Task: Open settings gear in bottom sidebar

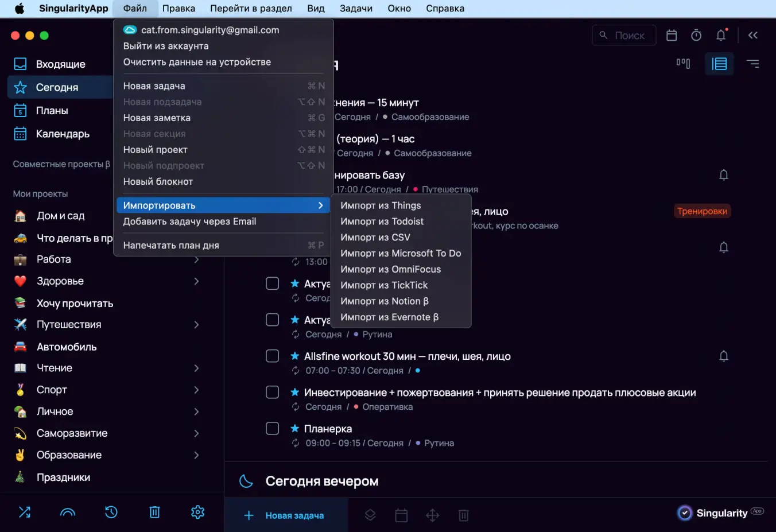Action: (x=197, y=512)
